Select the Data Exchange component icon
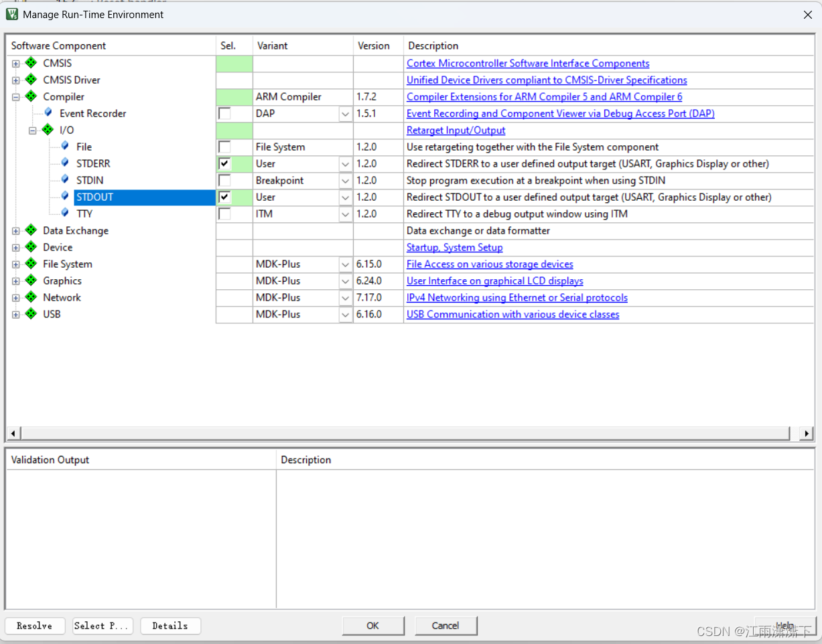This screenshot has width=822, height=644. 31,230
